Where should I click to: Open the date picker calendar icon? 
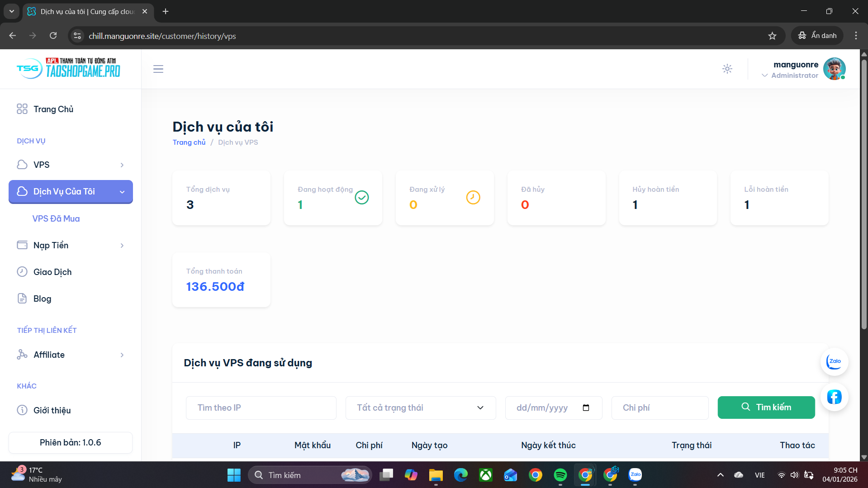[586, 407]
